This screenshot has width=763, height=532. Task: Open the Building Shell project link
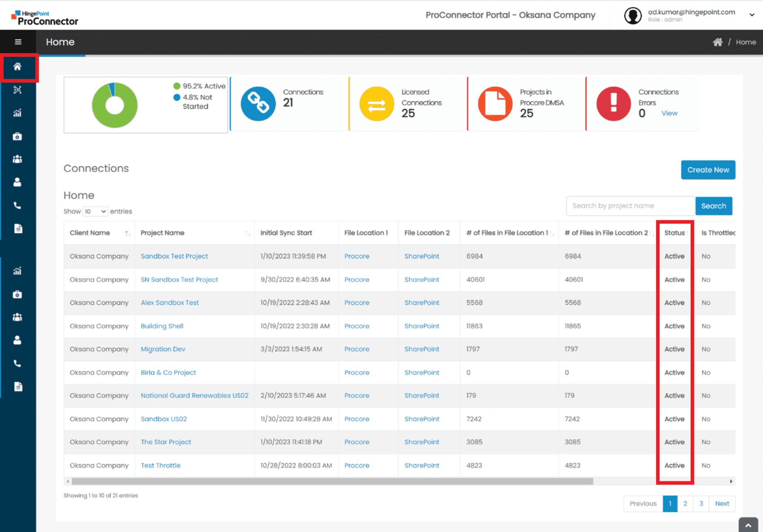162,326
